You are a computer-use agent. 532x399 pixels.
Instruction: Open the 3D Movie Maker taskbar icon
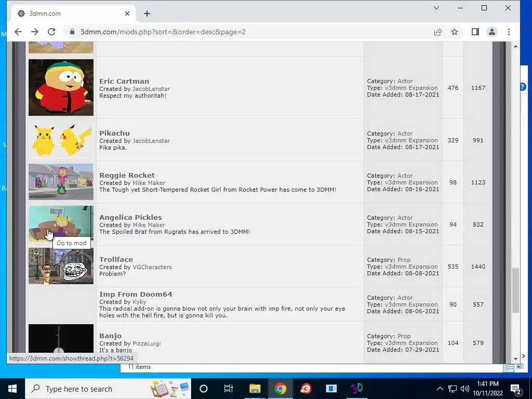coord(356,389)
